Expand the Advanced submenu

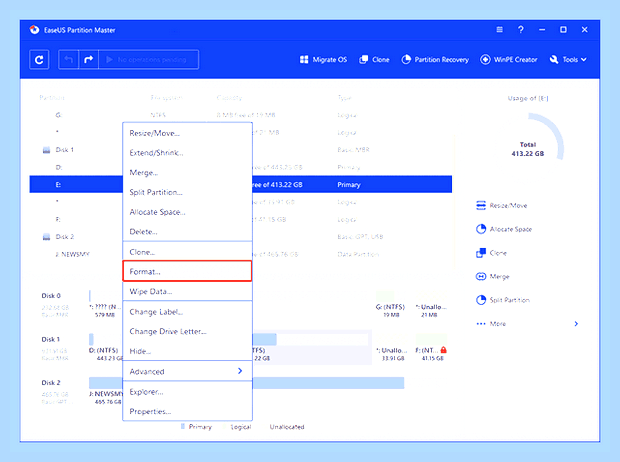pyautogui.click(x=187, y=371)
